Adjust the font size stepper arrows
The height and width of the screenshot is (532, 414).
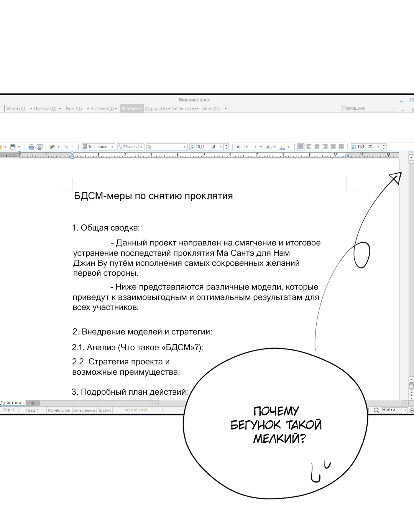pos(227,147)
